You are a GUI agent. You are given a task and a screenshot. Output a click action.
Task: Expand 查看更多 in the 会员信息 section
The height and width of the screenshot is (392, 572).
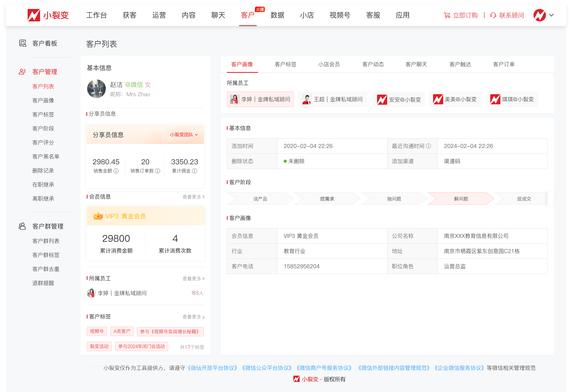[x=193, y=197]
